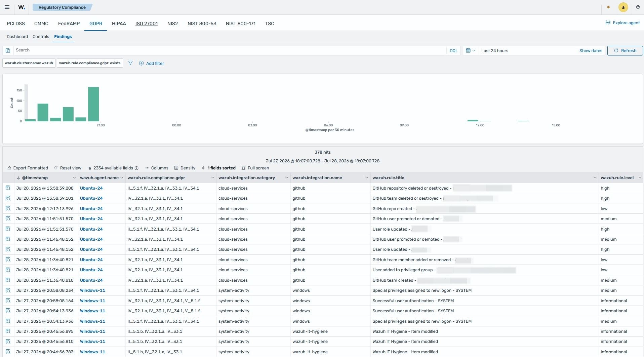644x357 pixels.
Task: Open the help icon in top bar
Action: tap(638, 7)
